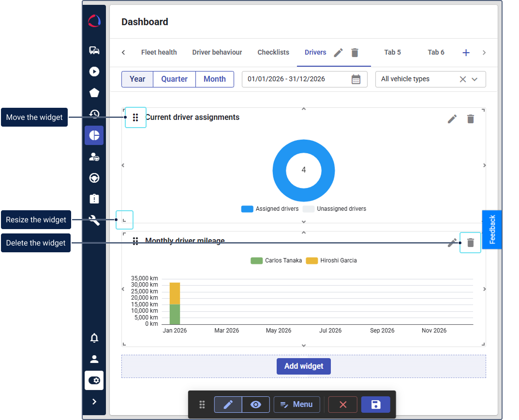Click the Assigned drivers blue legend swatch

(247, 209)
